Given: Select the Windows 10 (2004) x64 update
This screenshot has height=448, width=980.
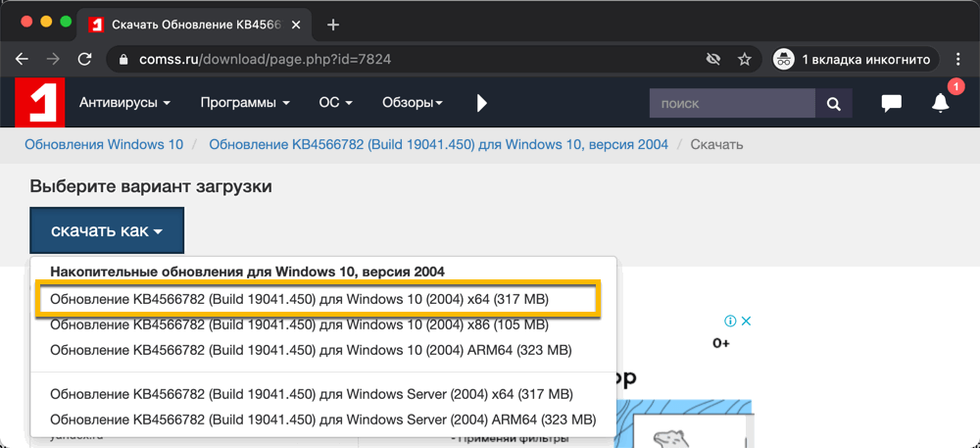Looking at the screenshot, I should click(299, 298).
